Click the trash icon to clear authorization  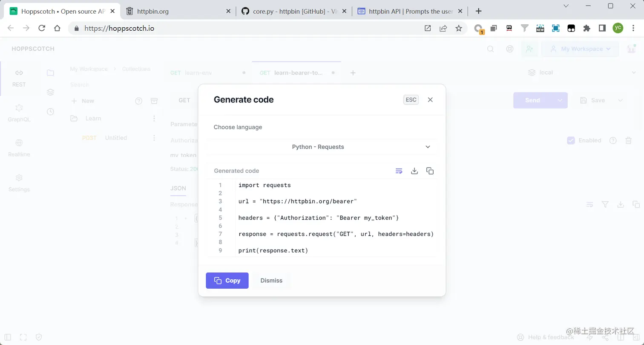(x=628, y=140)
